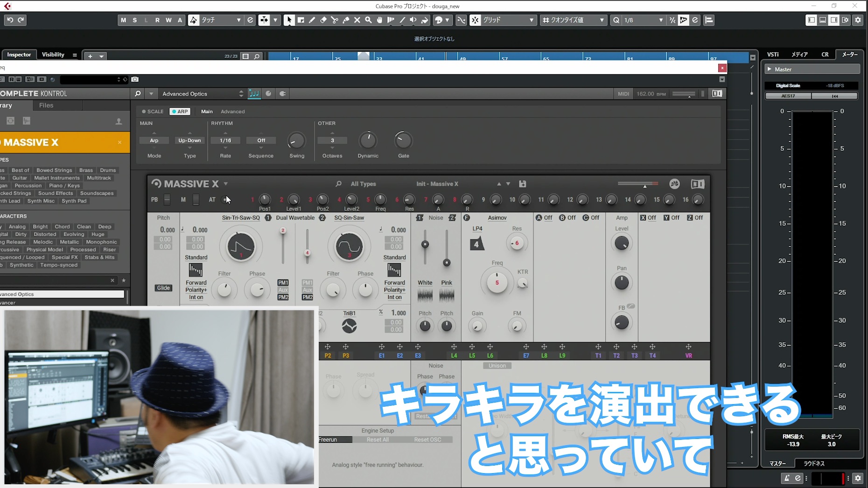This screenshot has height=488, width=868.
Task: Switch to the Visibility tab
Action: coord(53,55)
